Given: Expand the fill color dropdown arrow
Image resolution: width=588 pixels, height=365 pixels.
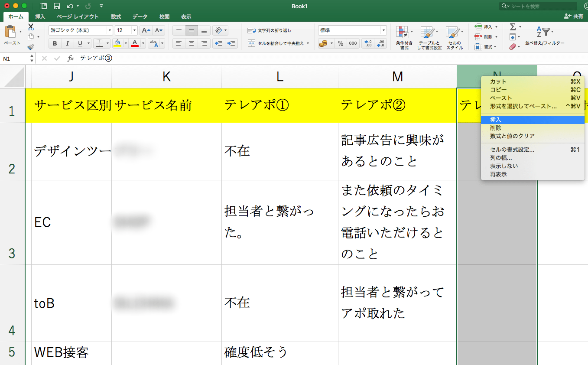Looking at the screenshot, I should coord(126,43).
